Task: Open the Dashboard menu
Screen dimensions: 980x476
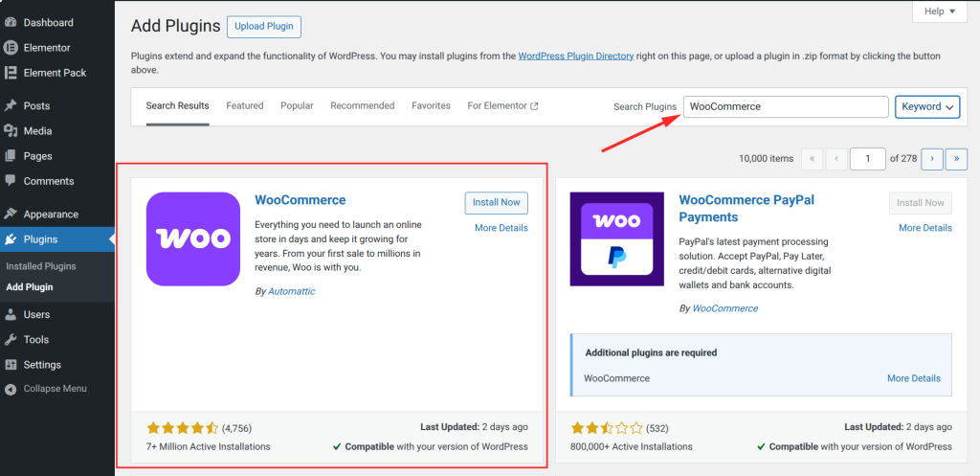Action: [x=48, y=23]
